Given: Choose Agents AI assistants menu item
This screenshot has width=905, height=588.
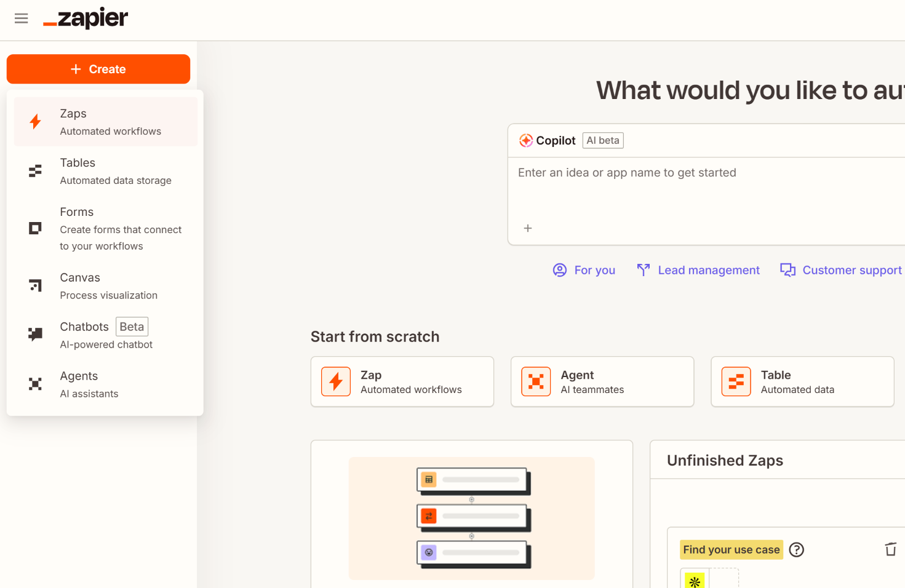Looking at the screenshot, I should click(106, 384).
